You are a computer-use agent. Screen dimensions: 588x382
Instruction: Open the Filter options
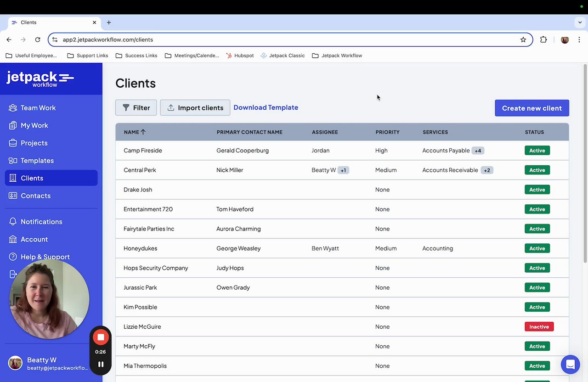(x=136, y=108)
